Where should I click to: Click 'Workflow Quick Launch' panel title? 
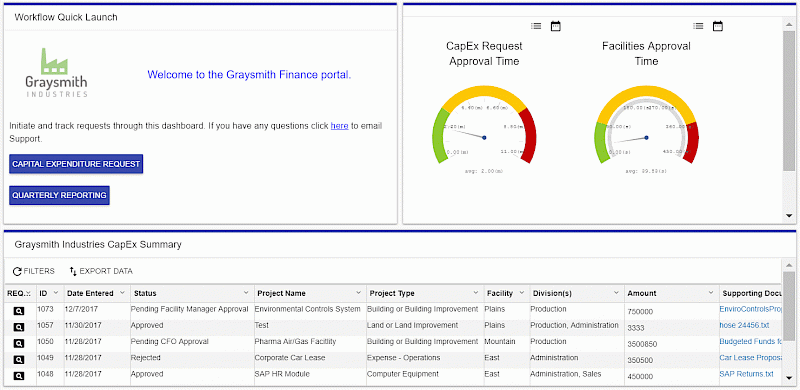(66, 17)
